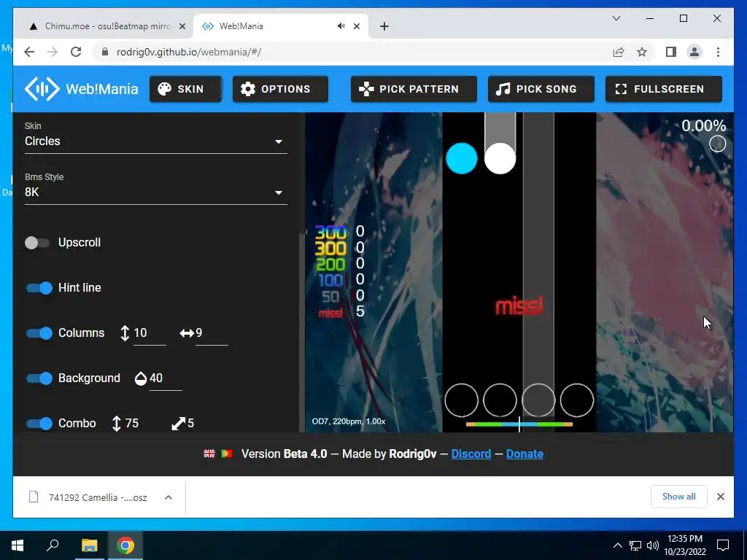Open the Windows Start menu
This screenshot has height=560, width=747.
pos(18,545)
